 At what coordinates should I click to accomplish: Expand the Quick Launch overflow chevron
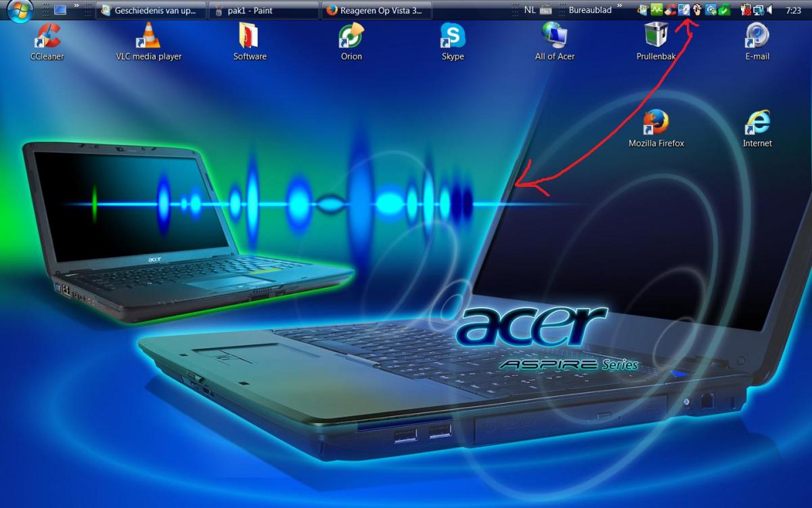76,7
